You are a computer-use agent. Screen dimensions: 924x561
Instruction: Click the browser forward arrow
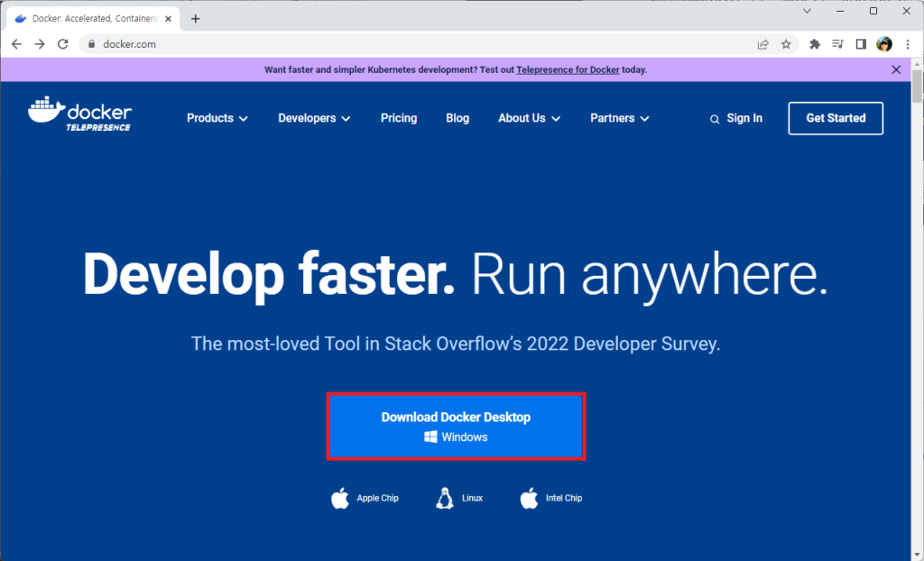(x=40, y=44)
